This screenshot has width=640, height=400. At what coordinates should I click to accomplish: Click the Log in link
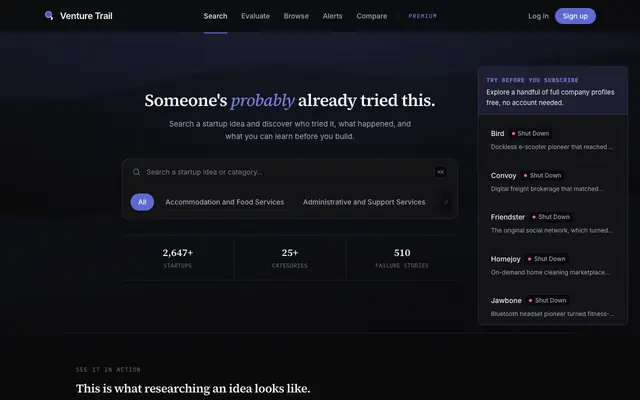tap(538, 16)
